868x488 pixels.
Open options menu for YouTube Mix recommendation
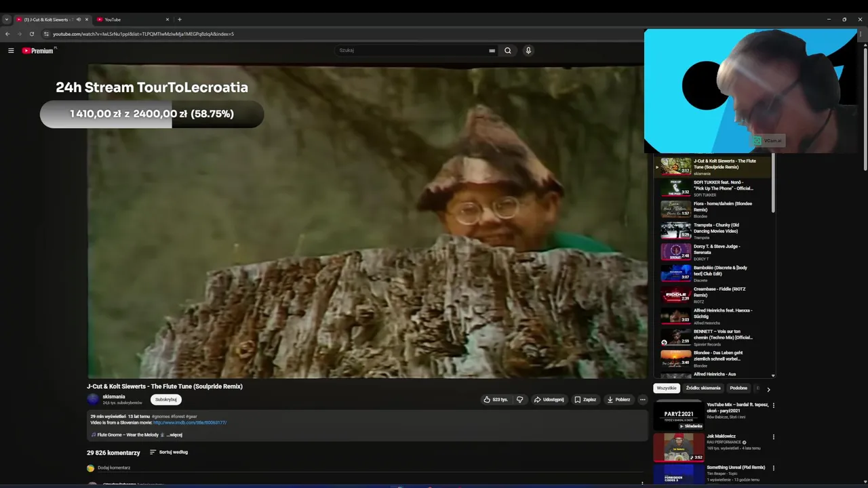click(x=773, y=405)
